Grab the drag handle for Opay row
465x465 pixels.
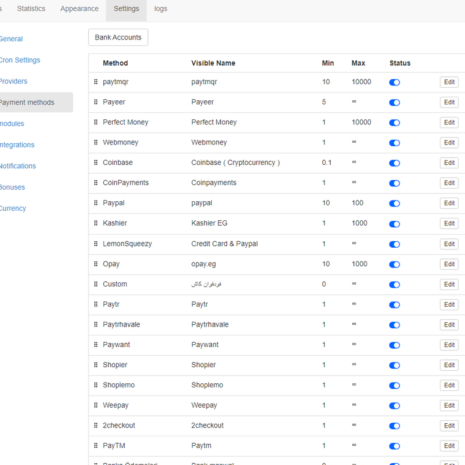(96, 264)
